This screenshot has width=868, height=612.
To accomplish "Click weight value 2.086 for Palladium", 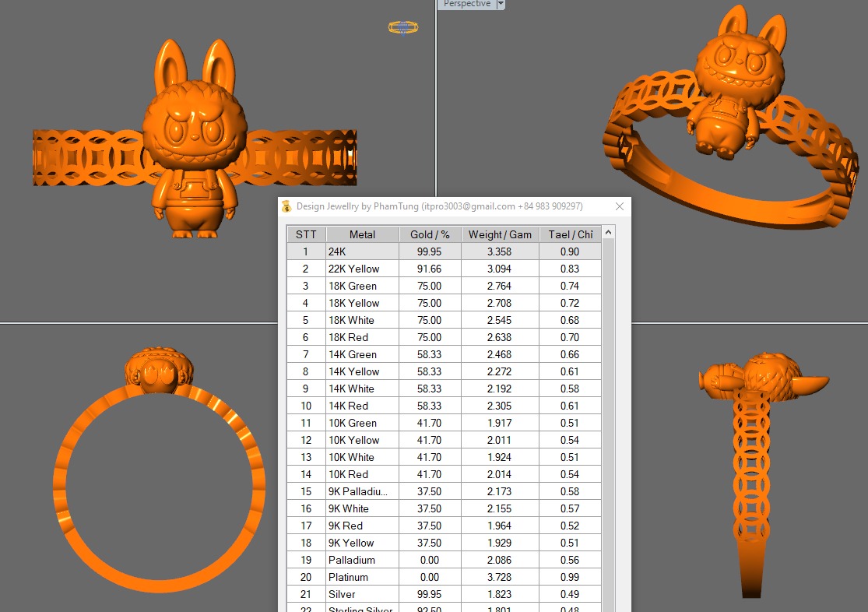I will tap(499, 561).
